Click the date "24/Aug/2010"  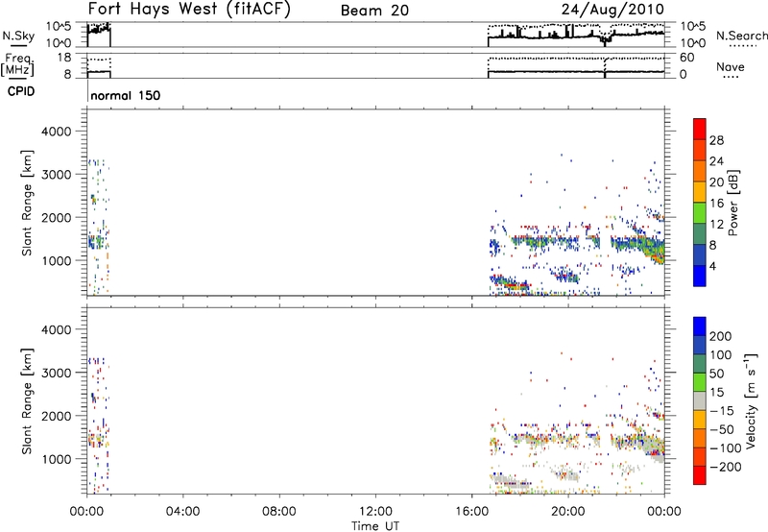612,10
